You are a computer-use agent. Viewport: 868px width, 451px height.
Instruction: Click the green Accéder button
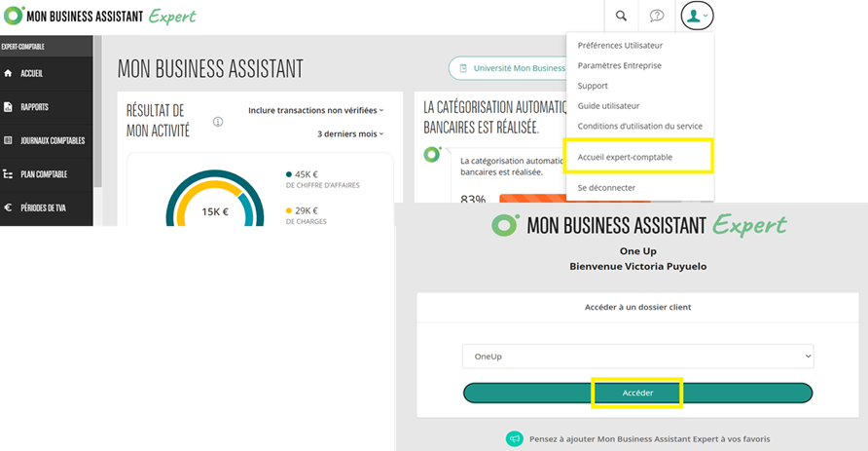(637, 393)
